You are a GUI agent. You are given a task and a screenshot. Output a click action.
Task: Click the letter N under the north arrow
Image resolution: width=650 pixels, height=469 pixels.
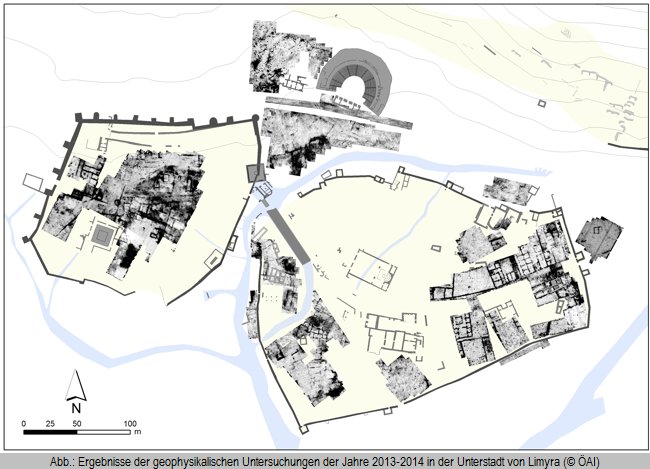click(x=76, y=408)
